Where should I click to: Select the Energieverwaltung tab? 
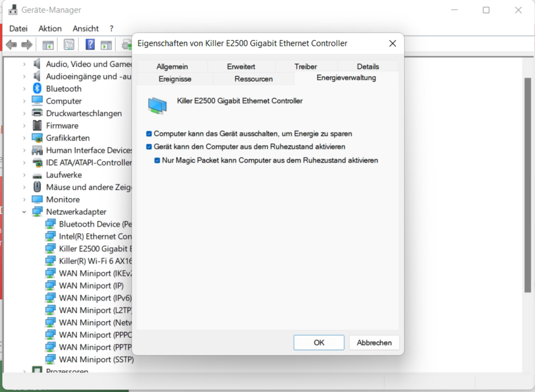click(x=346, y=78)
